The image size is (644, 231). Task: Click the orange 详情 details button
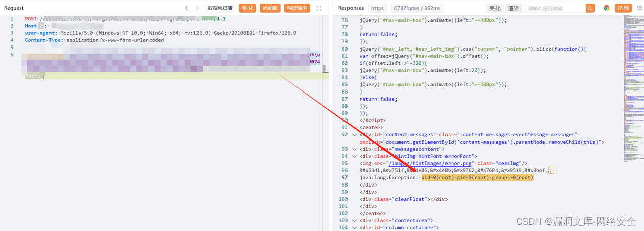[623, 8]
